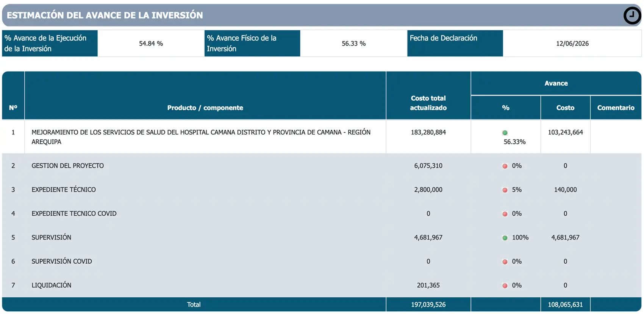This screenshot has height=314, width=644.
Task: Click the 56.33 % physical progress value
Action: [353, 44]
